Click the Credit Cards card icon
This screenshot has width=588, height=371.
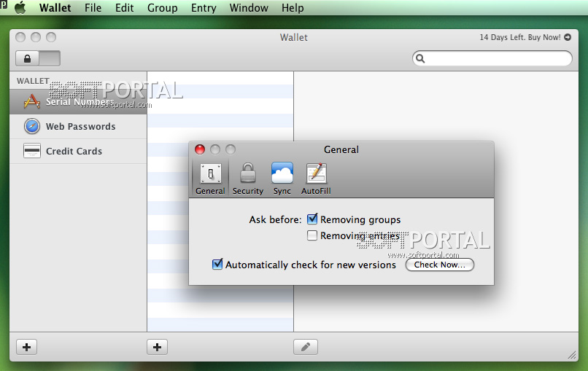[32, 151]
